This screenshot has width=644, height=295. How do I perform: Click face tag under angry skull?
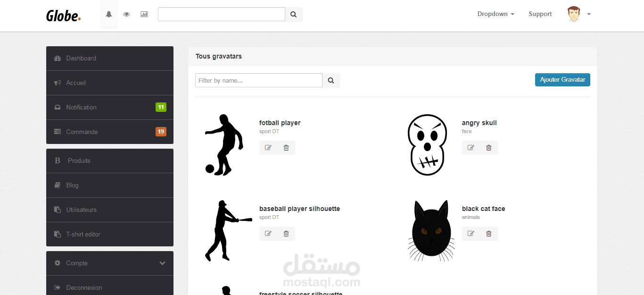(x=467, y=132)
